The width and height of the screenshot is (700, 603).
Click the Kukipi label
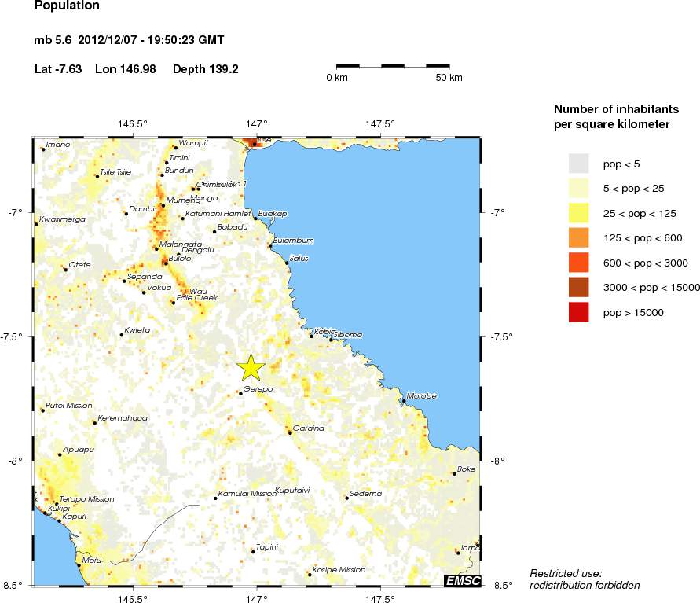[59, 509]
